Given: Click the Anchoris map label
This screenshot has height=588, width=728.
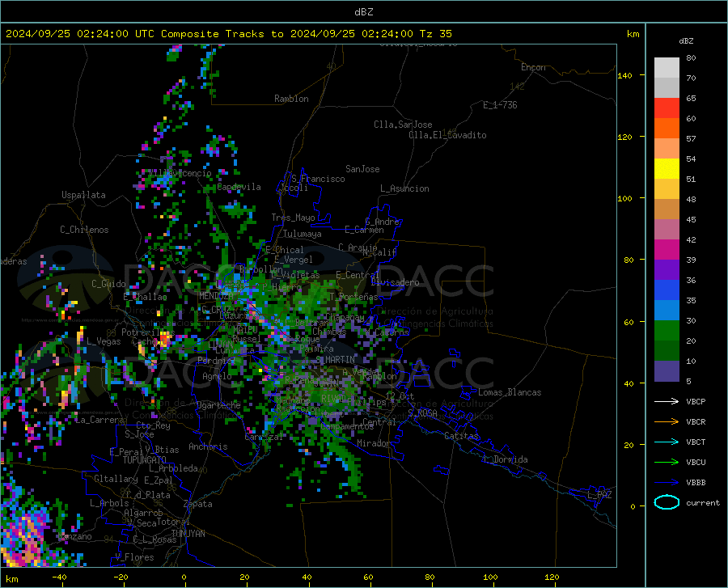Looking at the screenshot, I should pos(208,446).
